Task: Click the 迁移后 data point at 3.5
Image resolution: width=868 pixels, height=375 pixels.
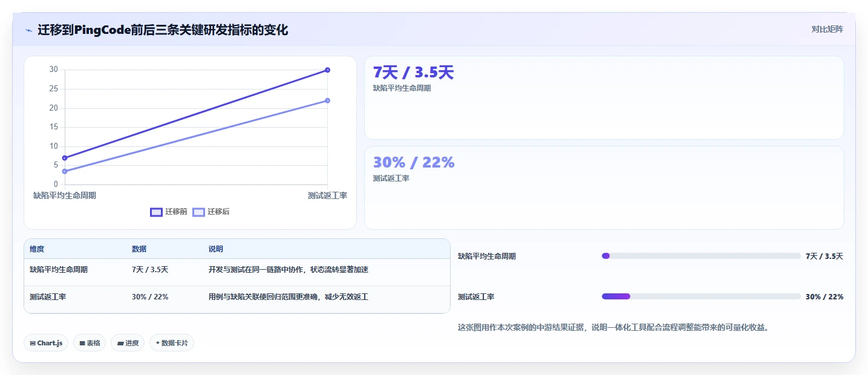Action: (x=65, y=171)
